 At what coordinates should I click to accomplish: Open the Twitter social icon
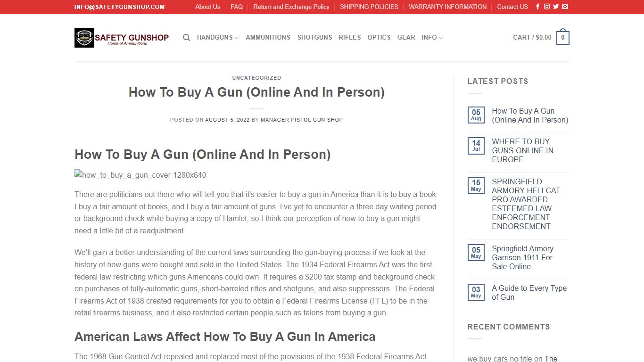(556, 7)
